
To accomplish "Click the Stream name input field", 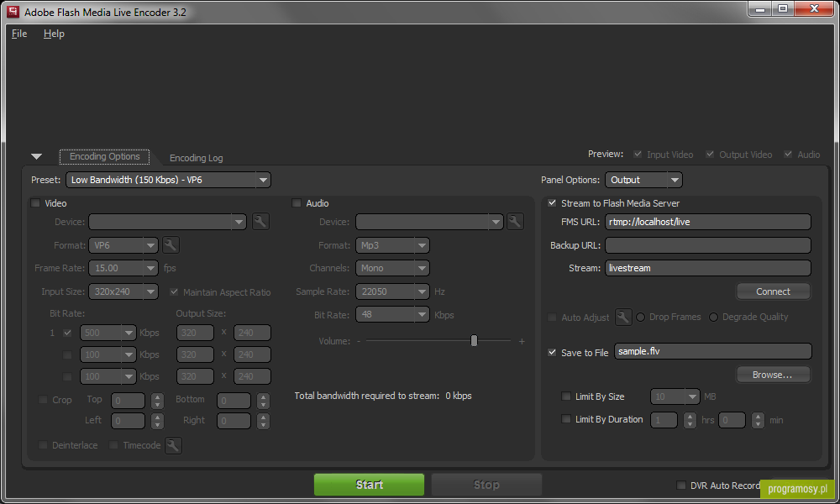I will pyautogui.click(x=707, y=268).
